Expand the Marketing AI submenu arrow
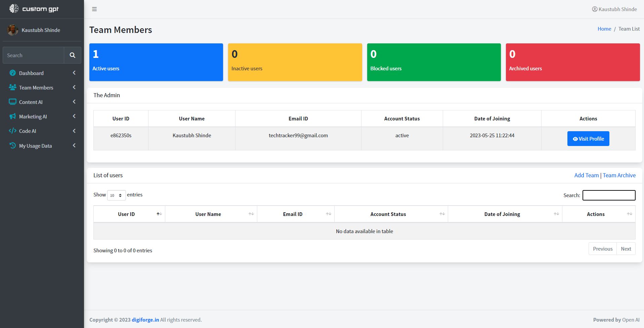The image size is (644, 328). tap(74, 116)
